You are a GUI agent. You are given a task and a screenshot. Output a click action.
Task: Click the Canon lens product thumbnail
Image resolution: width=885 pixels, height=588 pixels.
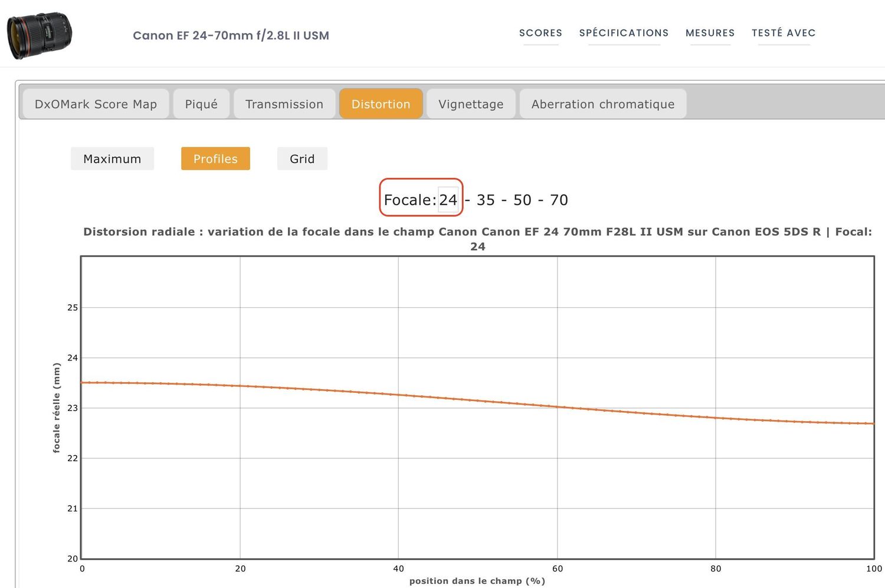[x=40, y=35]
